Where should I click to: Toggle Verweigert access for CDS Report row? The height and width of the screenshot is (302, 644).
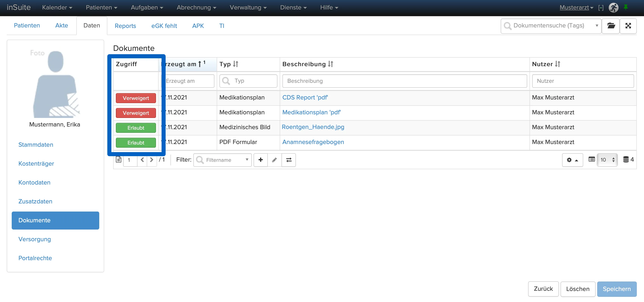pyautogui.click(x=136, y=98)
